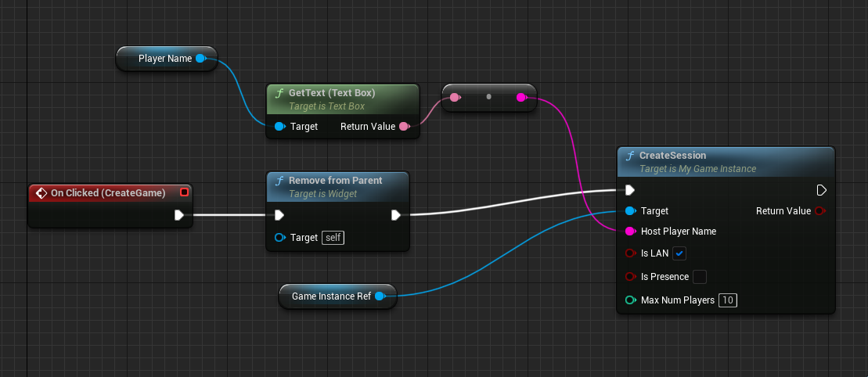
Task: Click the red delegate pin on On Clicked event
Action: [x=185, y=192]
